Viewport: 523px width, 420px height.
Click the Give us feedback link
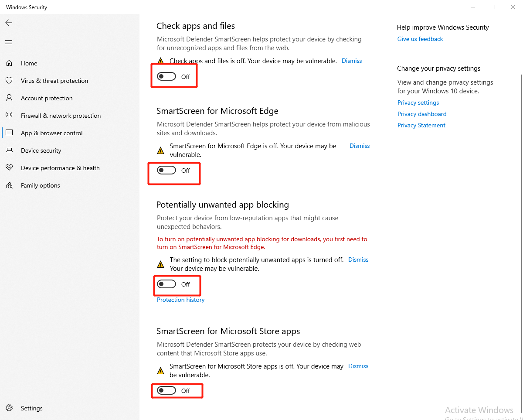tap(420, 39)
